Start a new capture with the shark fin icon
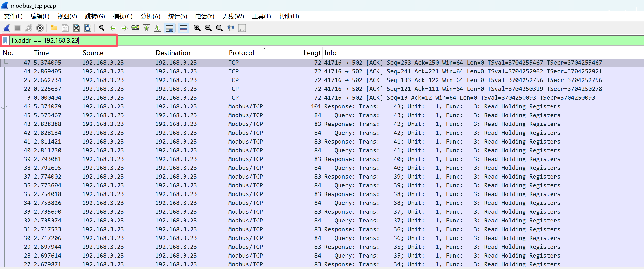 pos(6,28)
